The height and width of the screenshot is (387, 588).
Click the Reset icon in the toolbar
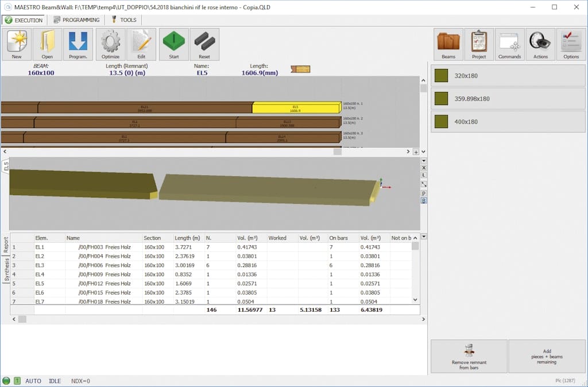tap(204, 44)
